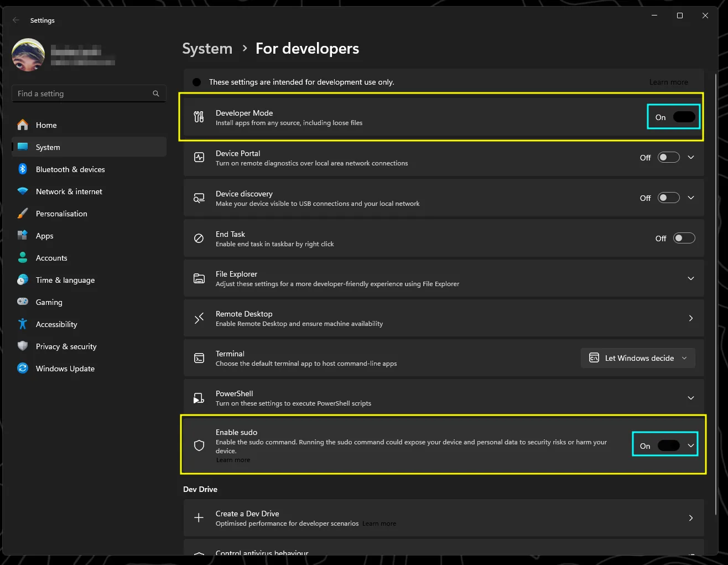Image resolution: width=728 pixels, height=565 pixels.
Task: Expand the Device Portal chevron
Action: click(691, 158)
